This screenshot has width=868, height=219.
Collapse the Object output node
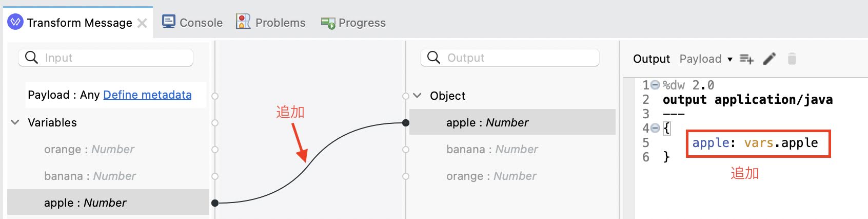click(x=418, y=96)
